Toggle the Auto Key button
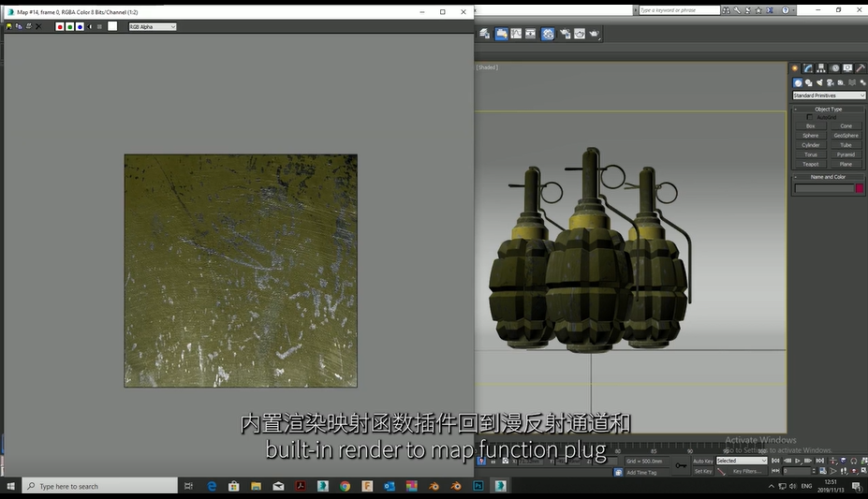The image size is (868, 499). coord(703,461)
